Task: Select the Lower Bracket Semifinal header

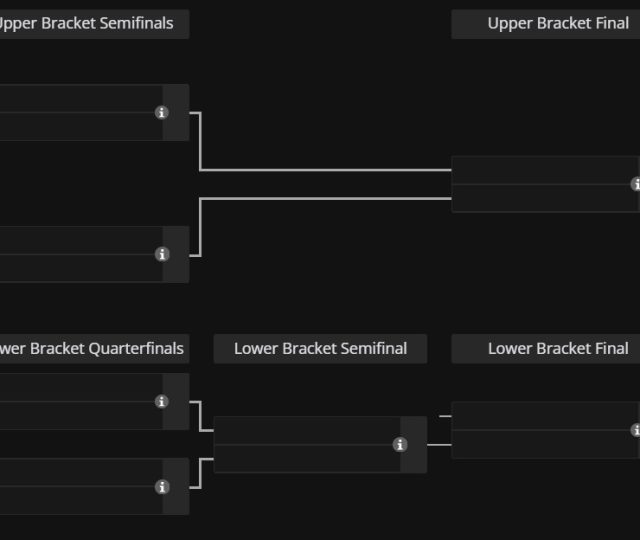Action: [320, 349]
